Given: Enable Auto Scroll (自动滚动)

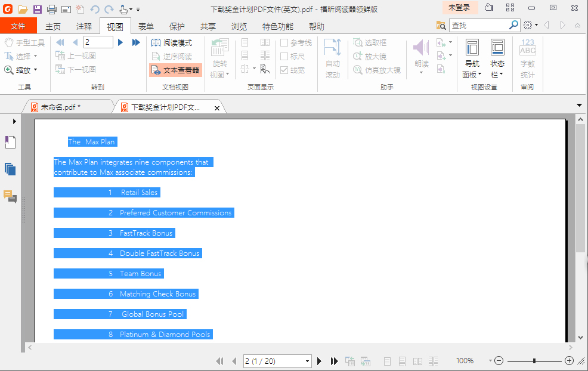Looking at the screenshot, I should pyautogui.click(x=332, y=58).
